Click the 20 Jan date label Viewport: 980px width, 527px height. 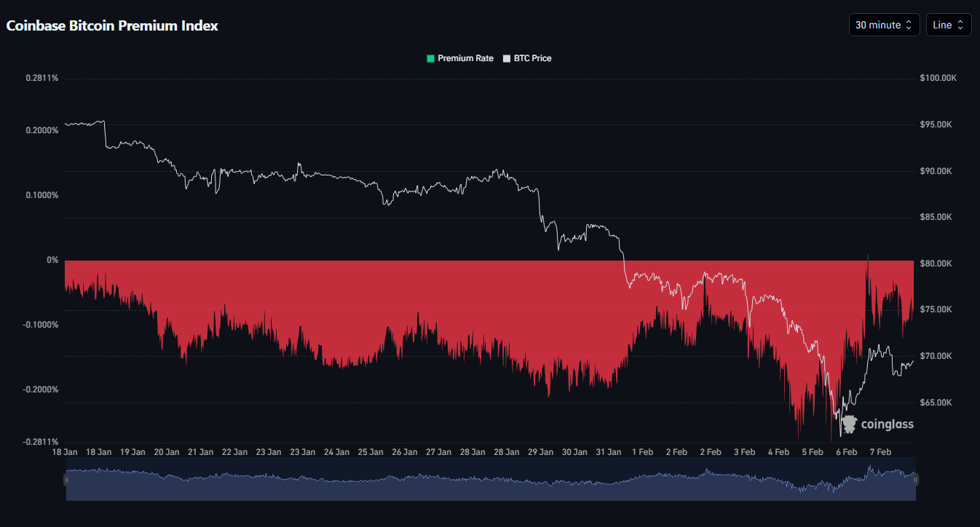pyautogui.click(x=167, y=452)
